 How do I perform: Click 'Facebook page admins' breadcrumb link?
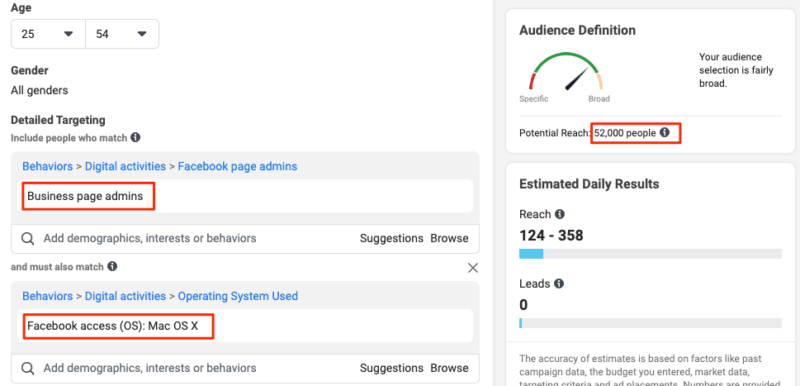click(237, 166)
